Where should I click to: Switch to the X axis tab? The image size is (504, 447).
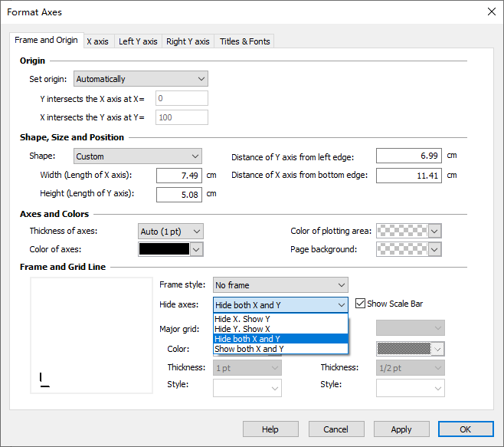[x=97, y=41]
